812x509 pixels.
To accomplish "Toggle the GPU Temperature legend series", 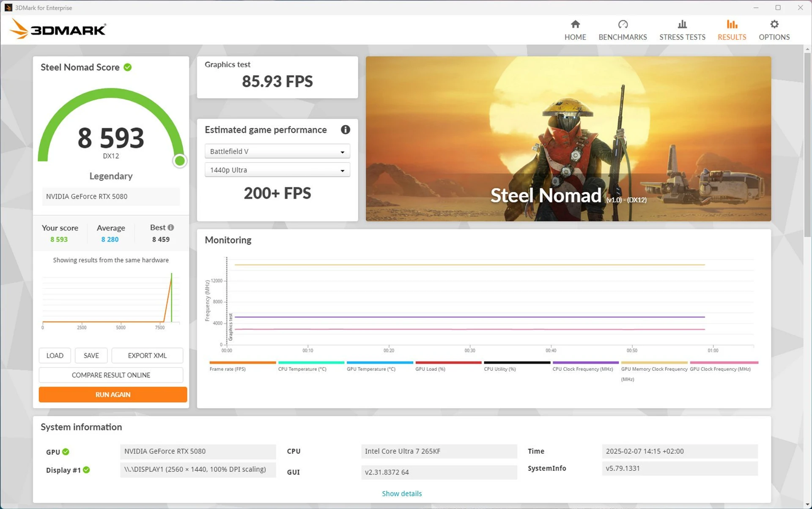I will [379, 366].
